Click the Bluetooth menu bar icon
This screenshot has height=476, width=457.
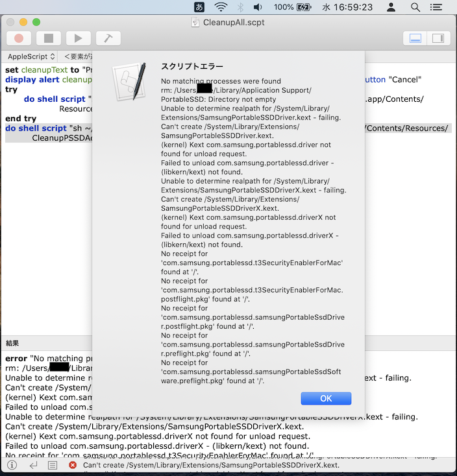tap(240, 7)
